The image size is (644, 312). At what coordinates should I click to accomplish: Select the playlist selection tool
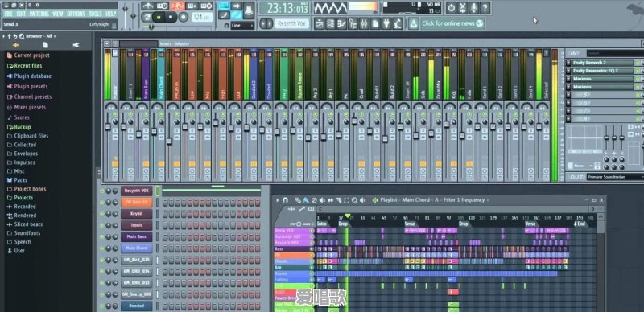(346, 200)
